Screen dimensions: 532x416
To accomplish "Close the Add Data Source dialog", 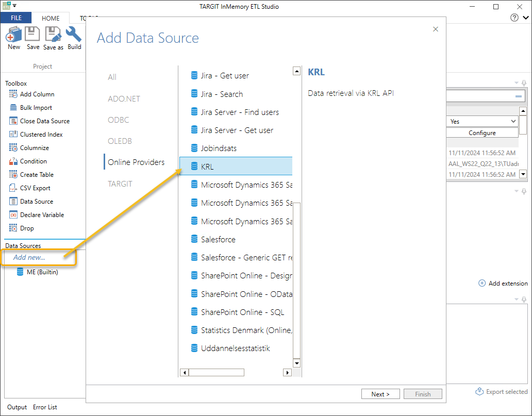I will point(436,29).
